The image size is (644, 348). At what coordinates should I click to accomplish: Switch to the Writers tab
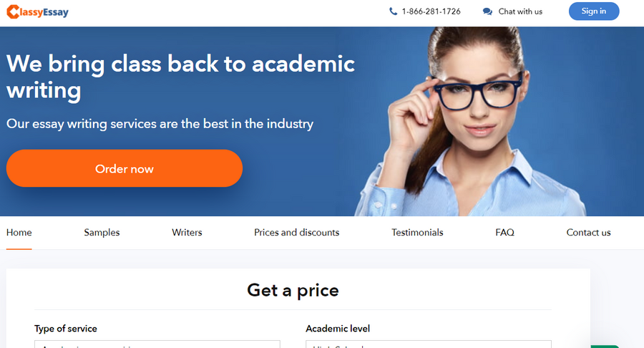tap(187, 233)
